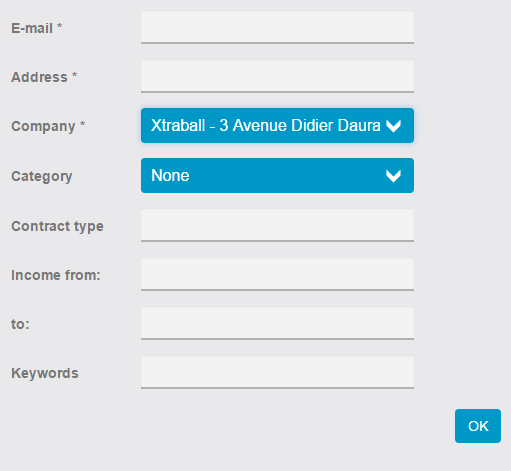Click the E-mail input field

pyautogui.click(x=277, y=27)
